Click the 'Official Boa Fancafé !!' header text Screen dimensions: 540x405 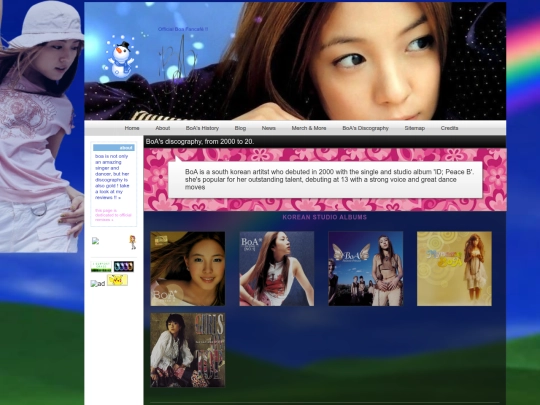coord(183,29)
